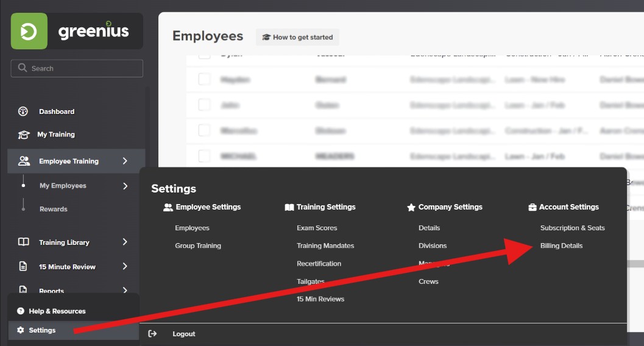This screenshot has width=644, height=346.
Task: Open Subscription & Seats
Action: click(572, 228)
